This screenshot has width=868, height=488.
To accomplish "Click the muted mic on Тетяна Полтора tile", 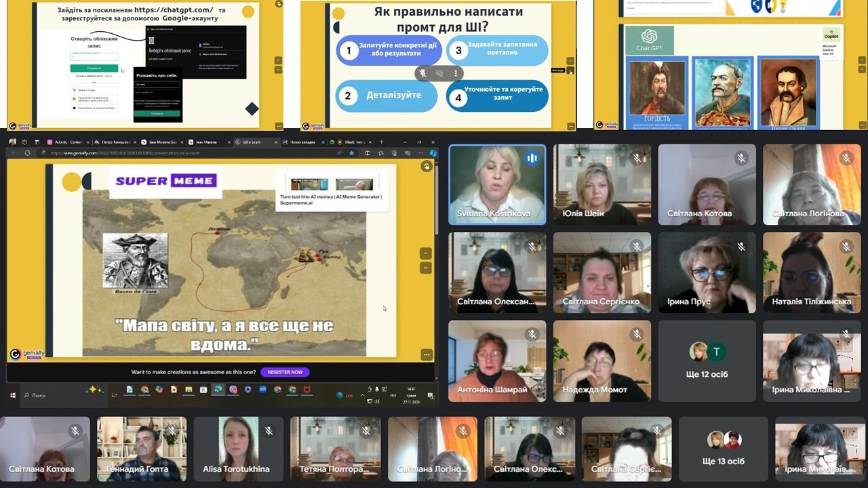I will [x=366, y=430].
